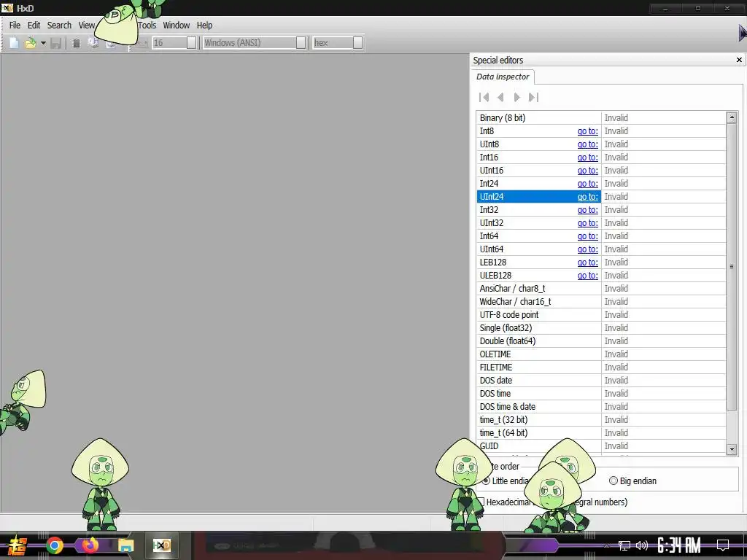Screen dimensions: 747x560
Task: Select the Single (float32) row
Action: (601, 328)
